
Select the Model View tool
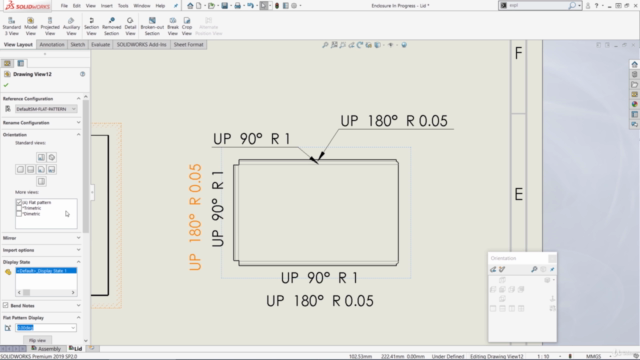(31, 27)
